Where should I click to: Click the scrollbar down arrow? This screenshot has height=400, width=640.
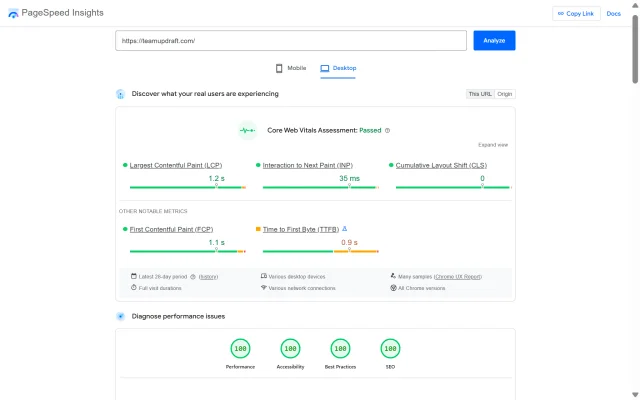(635, 395)
